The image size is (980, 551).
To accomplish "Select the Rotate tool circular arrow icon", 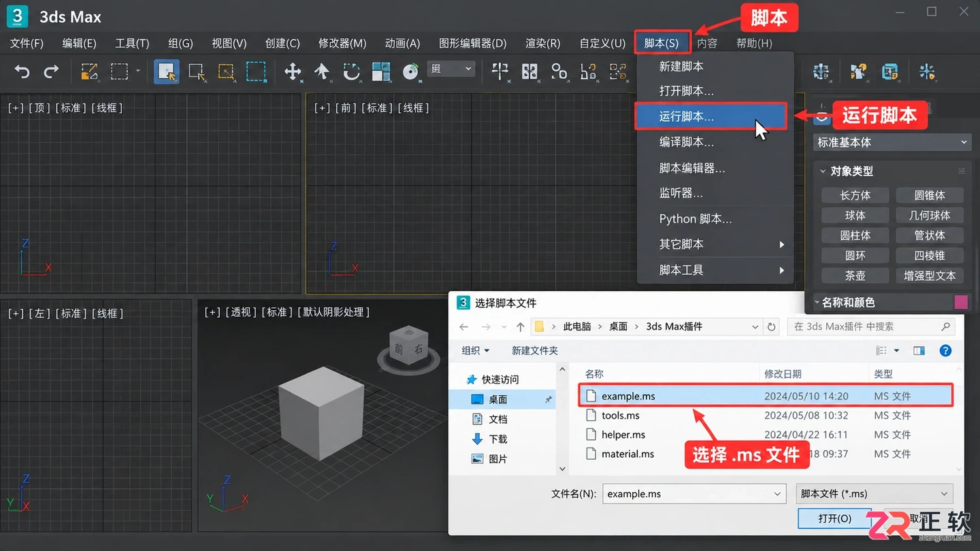I will (351, 71).
